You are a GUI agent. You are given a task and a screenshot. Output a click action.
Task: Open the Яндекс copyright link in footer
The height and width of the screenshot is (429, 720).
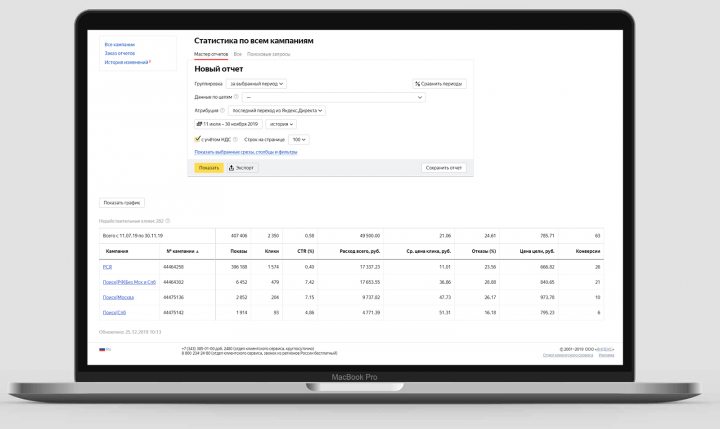[x=604, y=350]
